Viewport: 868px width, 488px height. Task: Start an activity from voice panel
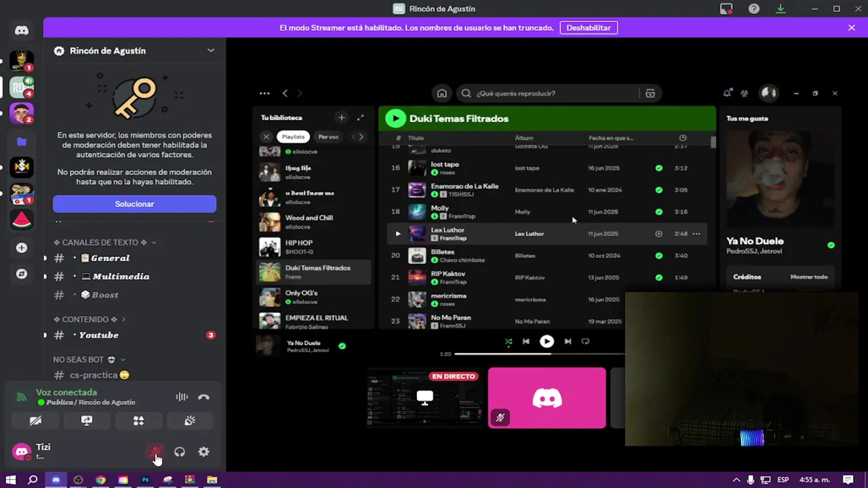tap(138, 421)
